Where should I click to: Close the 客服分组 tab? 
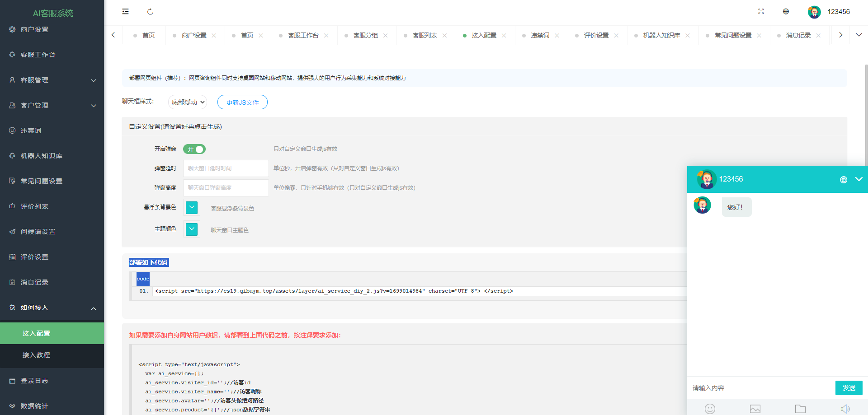pos(385,35)
